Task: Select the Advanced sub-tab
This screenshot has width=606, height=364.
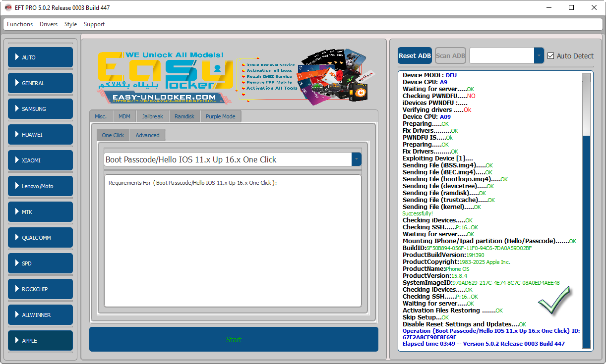Action: coord(148,135)
